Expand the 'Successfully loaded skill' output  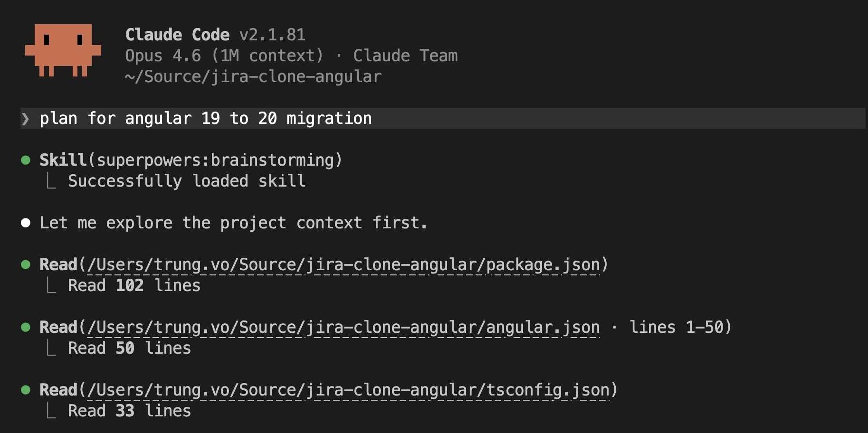(187, 181)
